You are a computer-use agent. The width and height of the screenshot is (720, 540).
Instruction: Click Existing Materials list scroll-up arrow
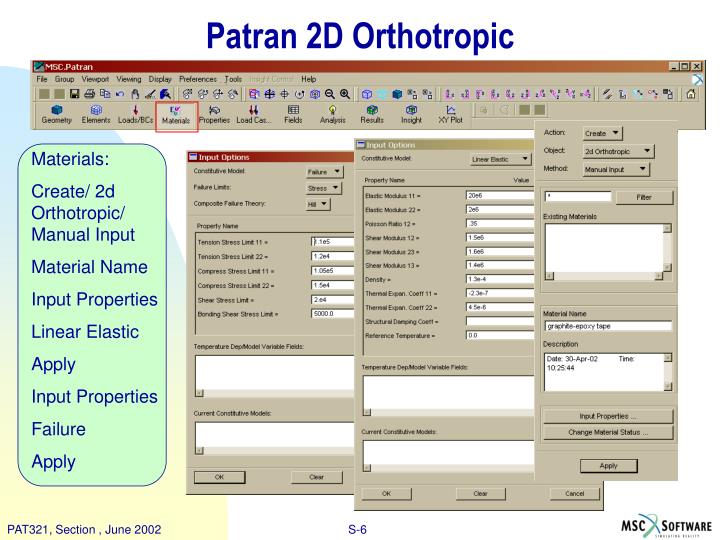click(x=667, y=228)
